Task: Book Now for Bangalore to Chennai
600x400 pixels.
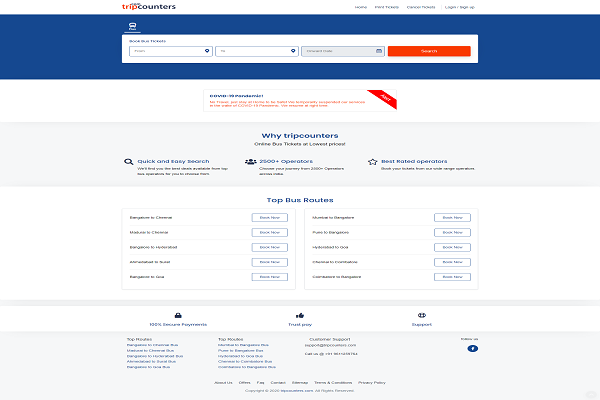Action: tap(270, 217)
